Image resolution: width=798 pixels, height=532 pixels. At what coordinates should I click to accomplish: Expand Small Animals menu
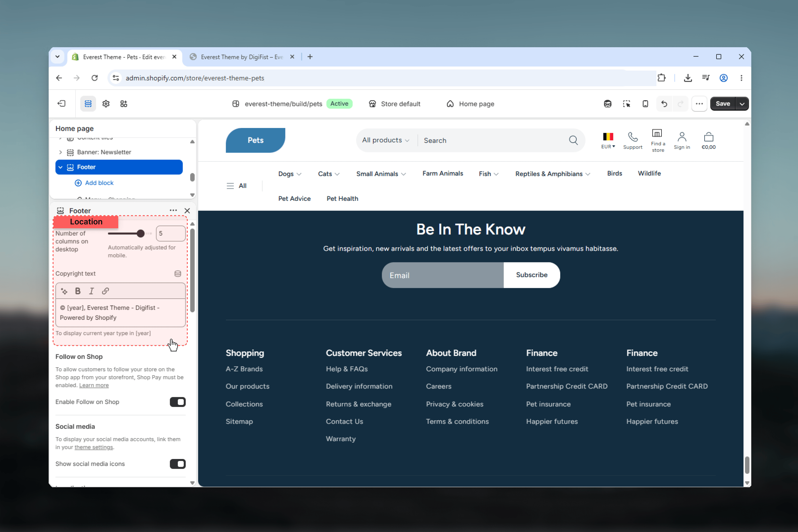tap(381, 174)
